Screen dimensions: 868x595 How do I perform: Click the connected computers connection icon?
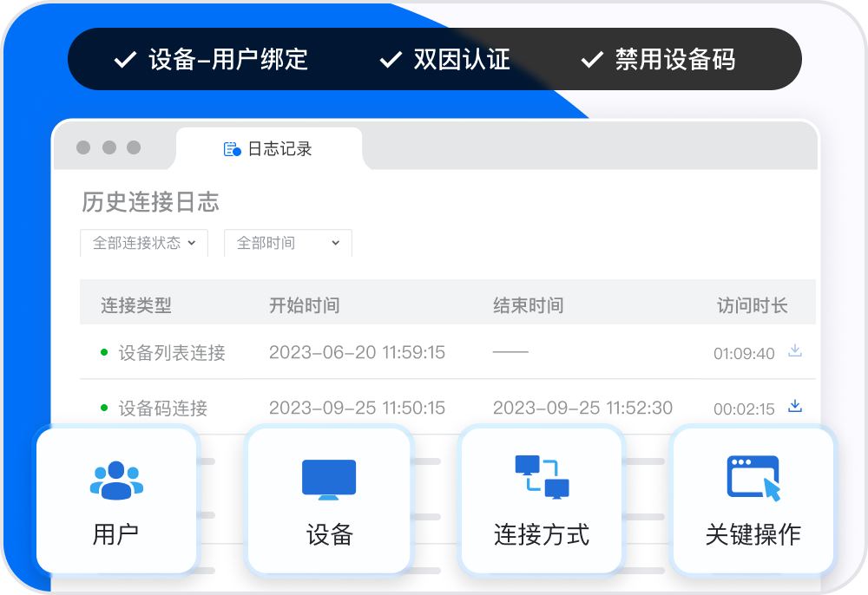point(542,477)
